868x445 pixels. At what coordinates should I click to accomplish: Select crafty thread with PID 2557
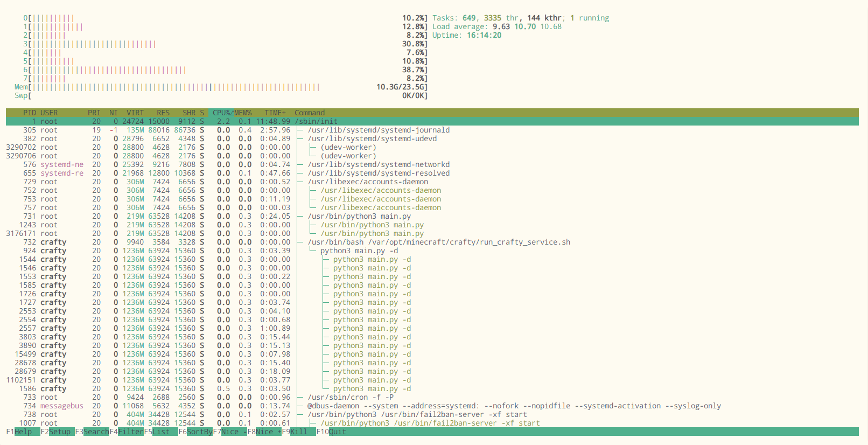(x=432, y=328)
